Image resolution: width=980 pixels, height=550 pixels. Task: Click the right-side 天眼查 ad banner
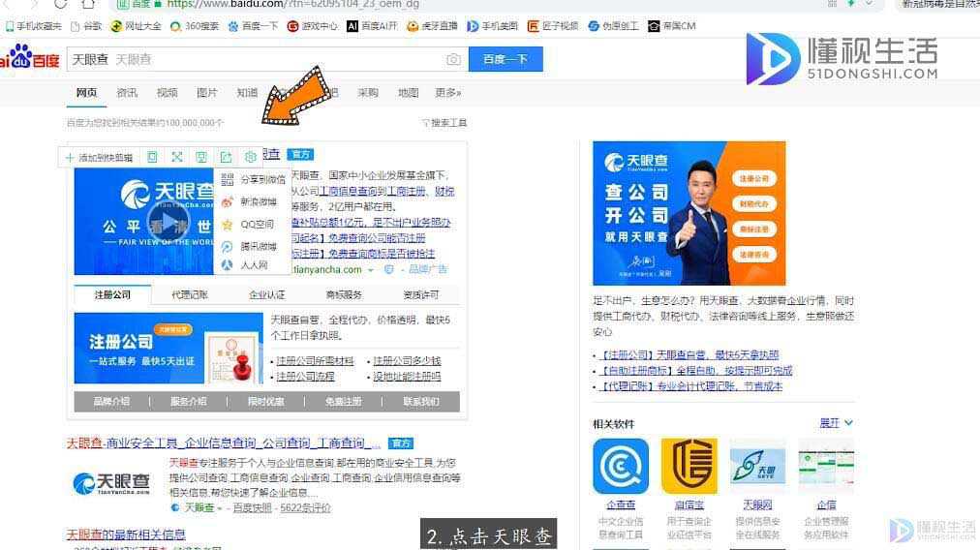[689, 213]
